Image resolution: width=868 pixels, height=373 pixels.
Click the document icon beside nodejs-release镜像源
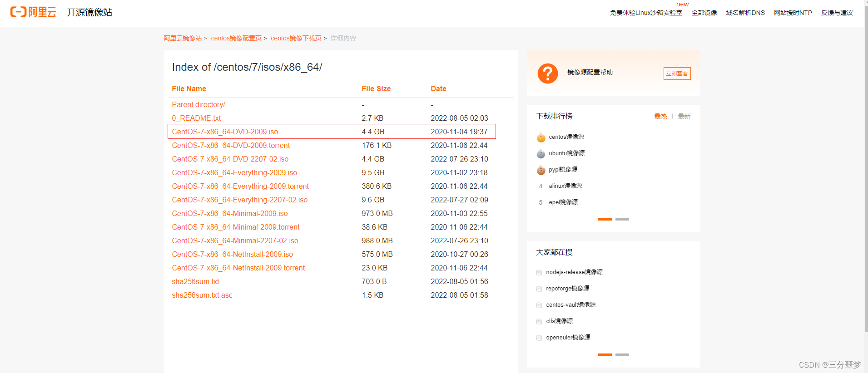click(539, 272)
